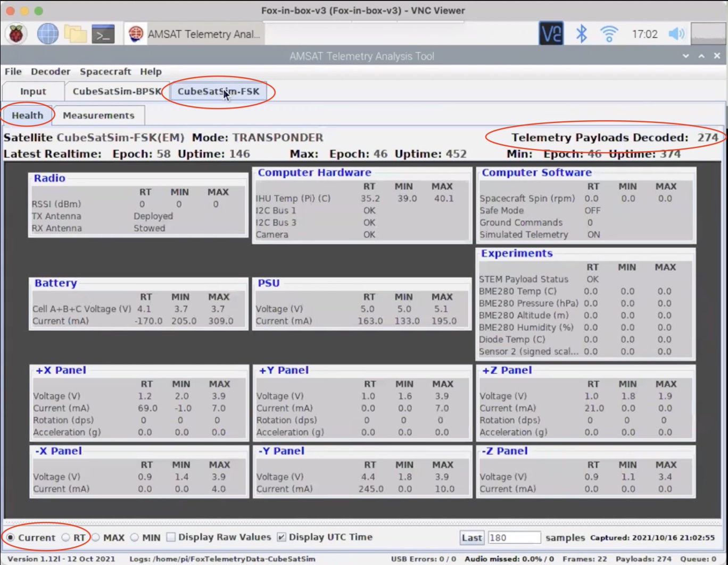Shade AMSAT window with down chevron icon
728x565 pixels.
[x=686, y=56]
